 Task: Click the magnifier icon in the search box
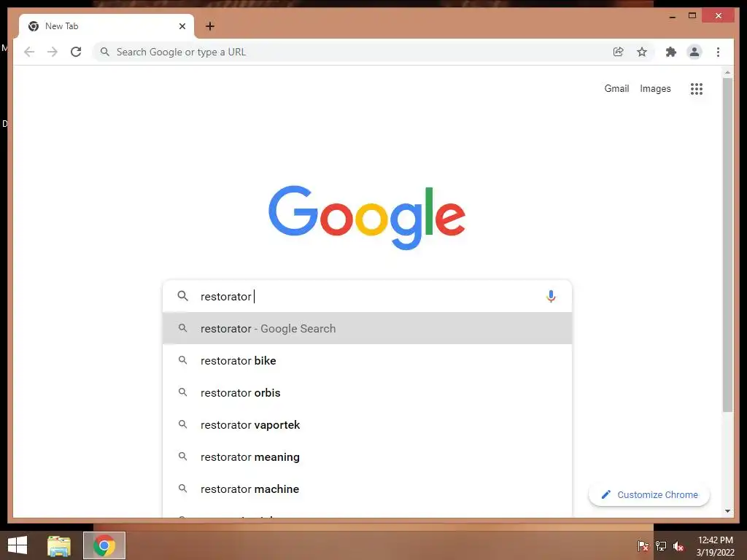(182, 296)
